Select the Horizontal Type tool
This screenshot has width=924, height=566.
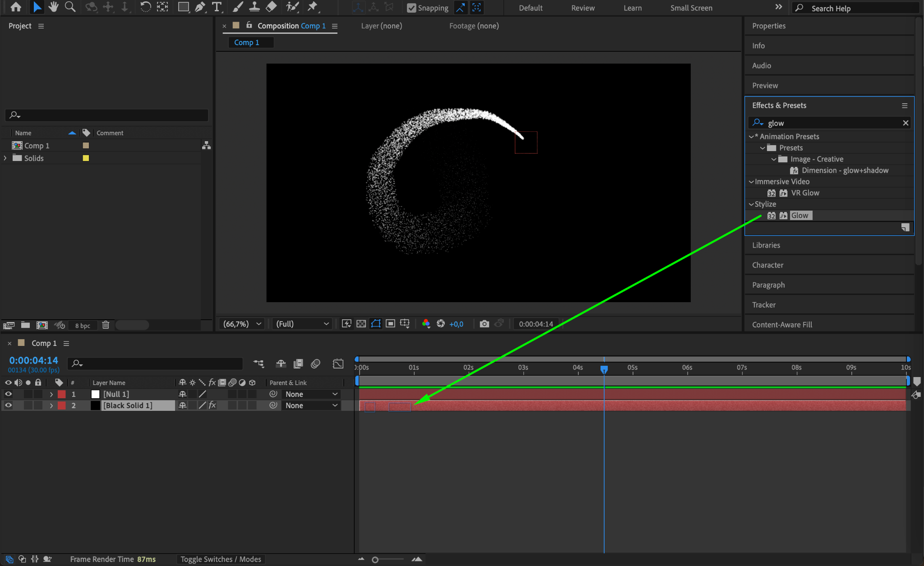(217, 7)
